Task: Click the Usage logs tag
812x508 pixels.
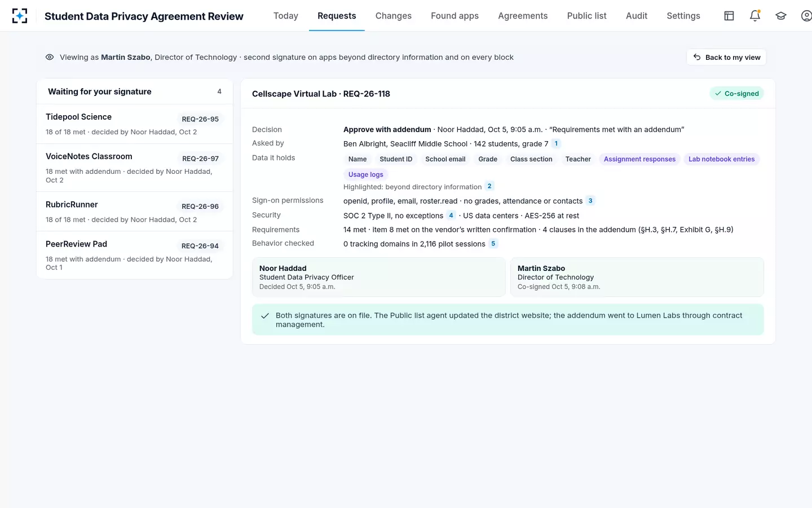Action: coord(365,174)
